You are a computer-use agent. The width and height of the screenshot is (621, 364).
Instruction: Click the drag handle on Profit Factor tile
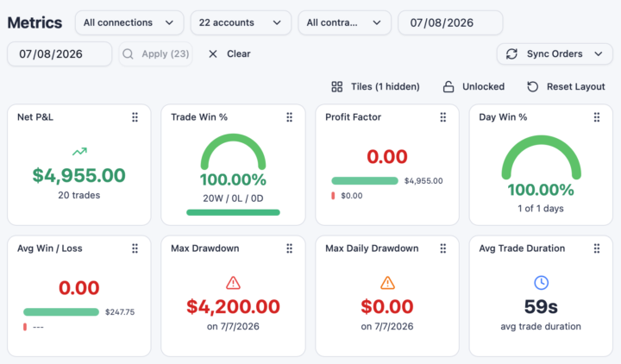(443, 117)
